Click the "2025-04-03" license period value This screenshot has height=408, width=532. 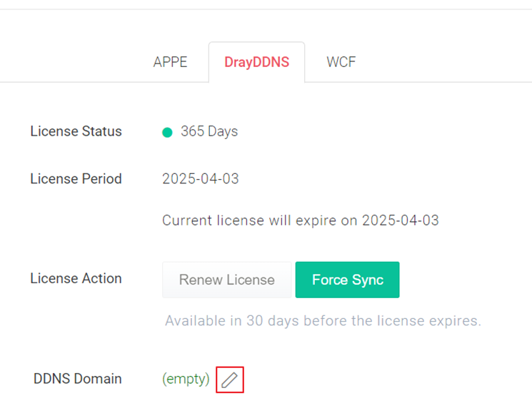click(x=201, y=179)
